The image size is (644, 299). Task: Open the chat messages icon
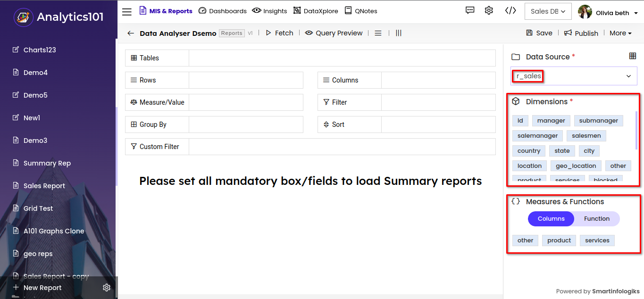tap(470, 10)
